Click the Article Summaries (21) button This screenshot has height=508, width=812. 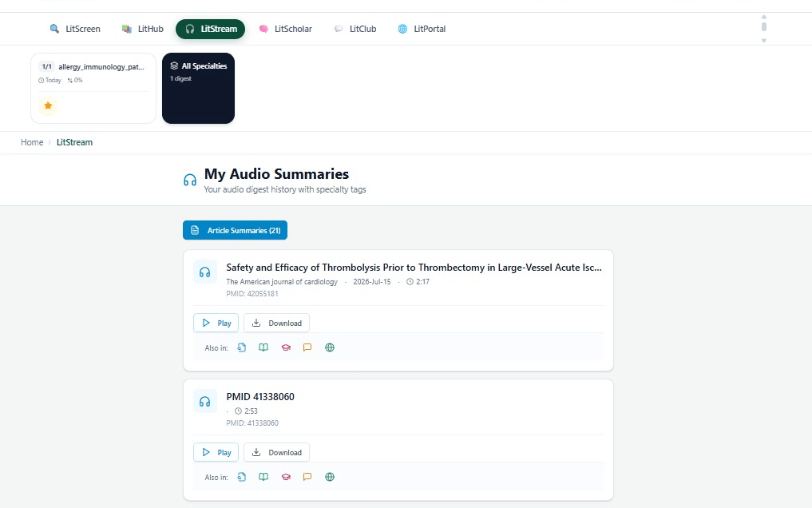tap(235, 231)
